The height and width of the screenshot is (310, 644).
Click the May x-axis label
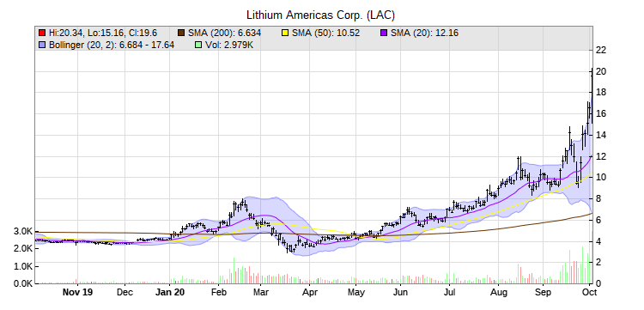pos(355,292)
